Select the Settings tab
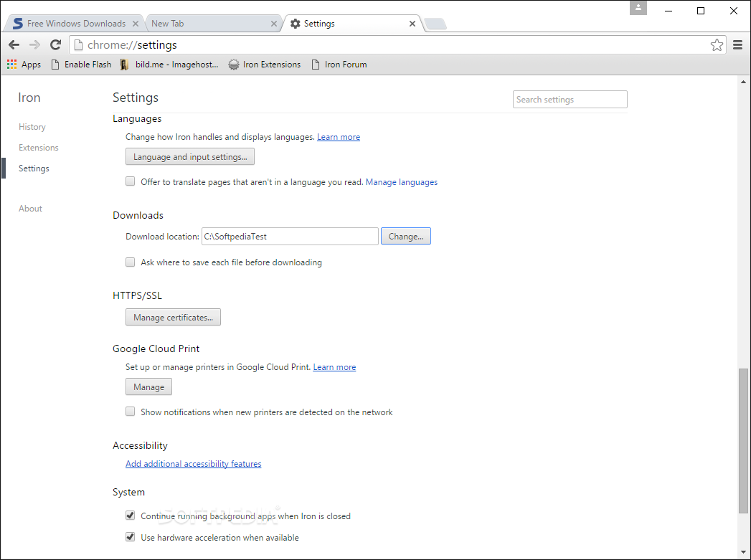Viewport: 751px width, 560px height. pyautogui.click(x=352, y=24)
